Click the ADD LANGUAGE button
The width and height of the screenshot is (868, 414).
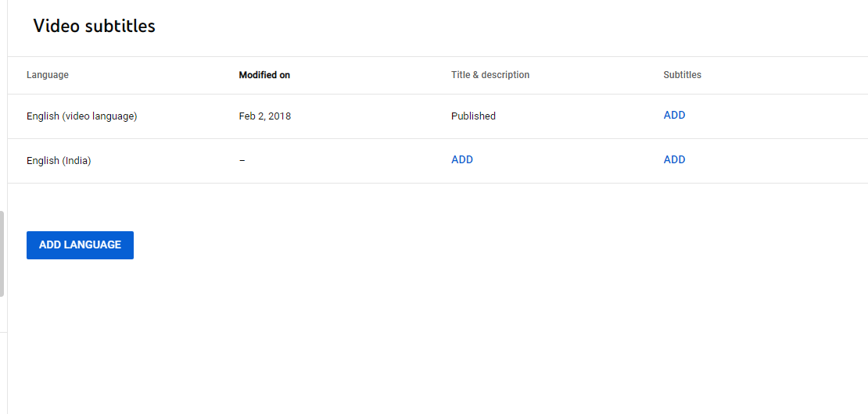[x=80, y=244]
